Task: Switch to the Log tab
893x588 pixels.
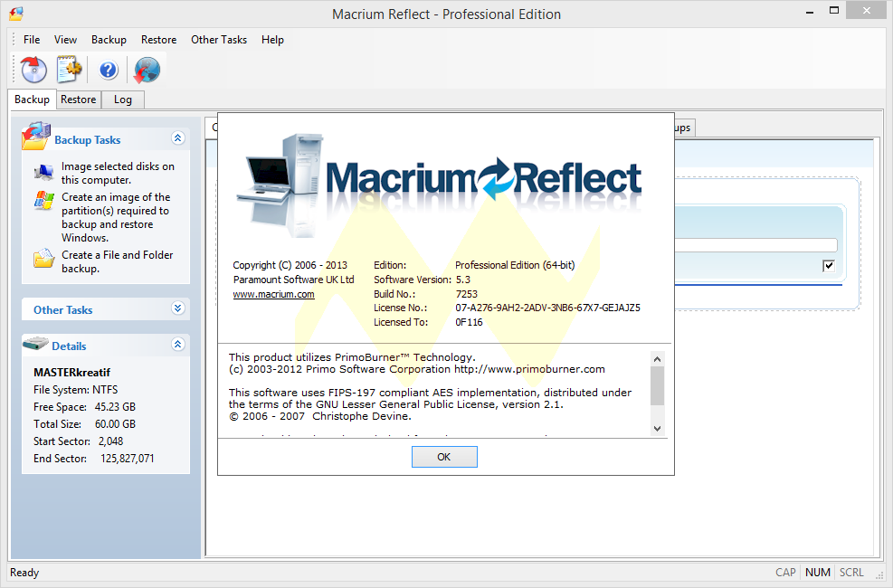Action: 122,99
